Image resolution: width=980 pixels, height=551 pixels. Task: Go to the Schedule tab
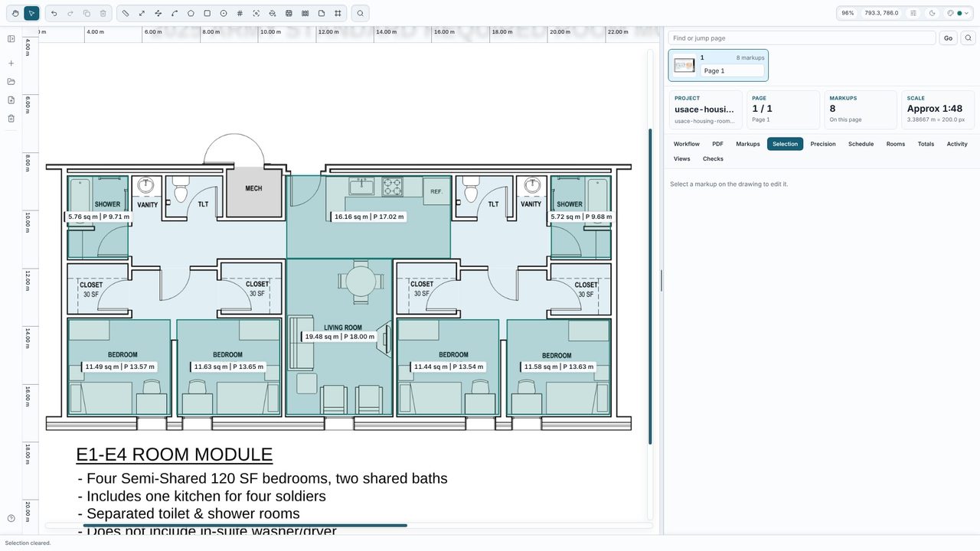tap(861, 144)
